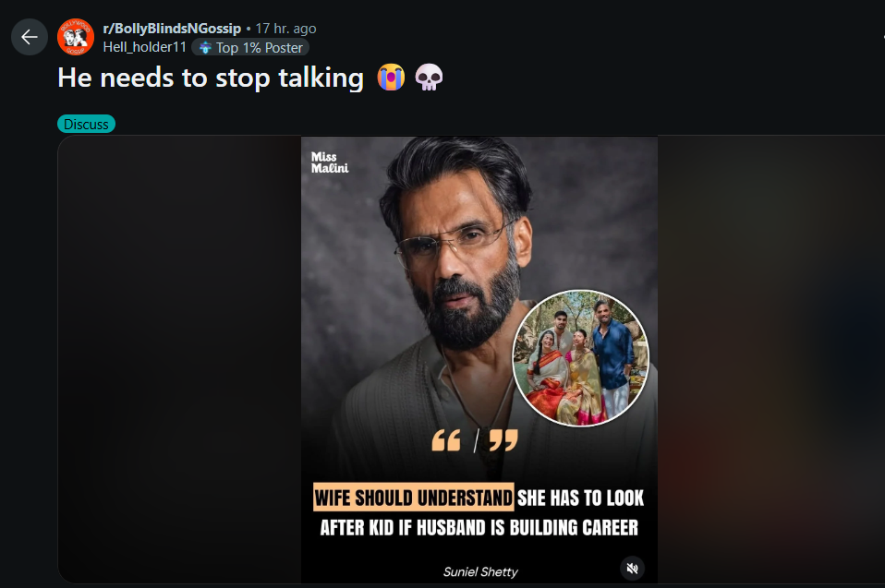Visit the Hell_holder11 user profile
The width and height of the screenshot is (885, 588).
[145, 47]
